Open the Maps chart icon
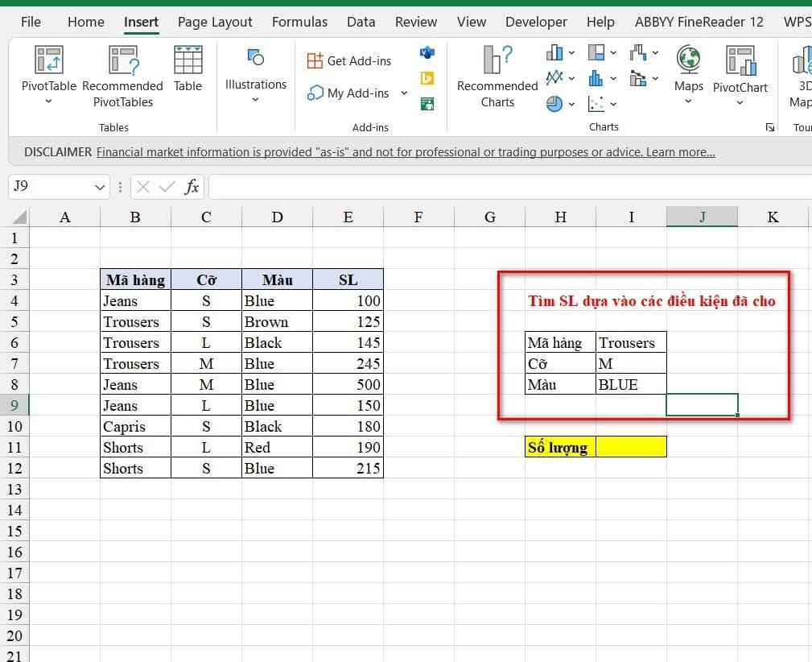This screenshot has width=812, height=662. (688, 61)
